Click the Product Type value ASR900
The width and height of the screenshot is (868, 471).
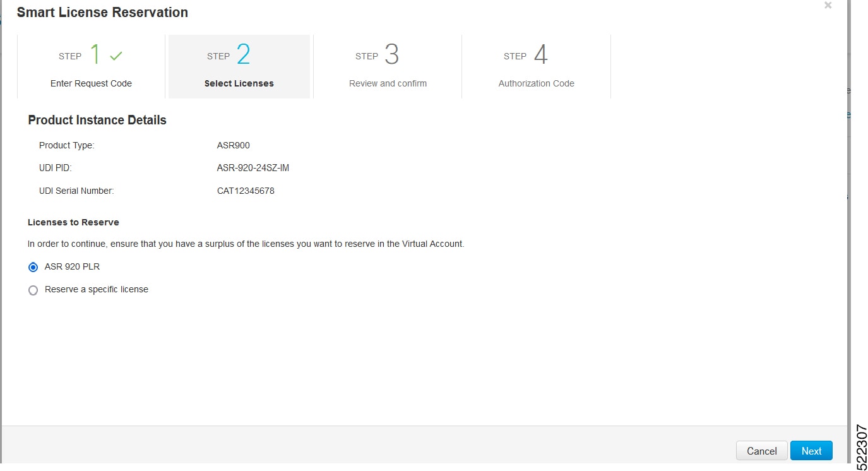click(234, 145)
